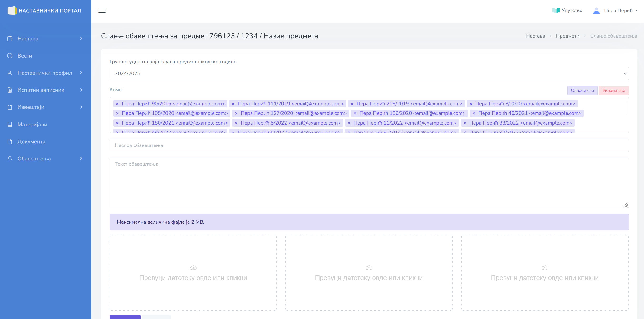The height and width of the screenshot is (319, 644).
Task: Click the Уклони све button
Action: 613,90
